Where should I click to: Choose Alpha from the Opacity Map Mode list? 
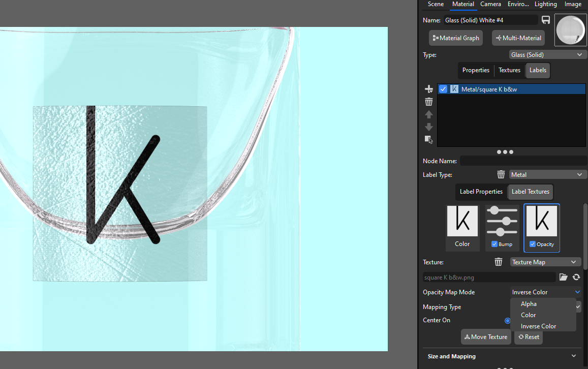529,303
